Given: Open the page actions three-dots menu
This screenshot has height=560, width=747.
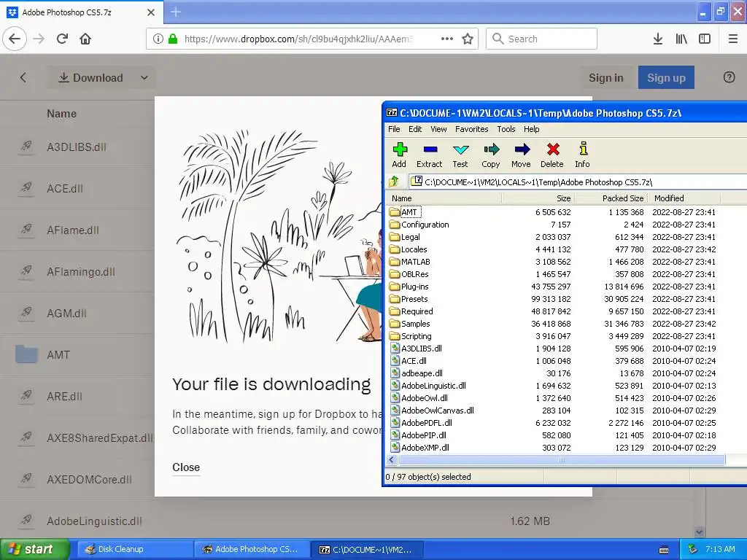Looking at the screenshot, I should coord(447,39).
